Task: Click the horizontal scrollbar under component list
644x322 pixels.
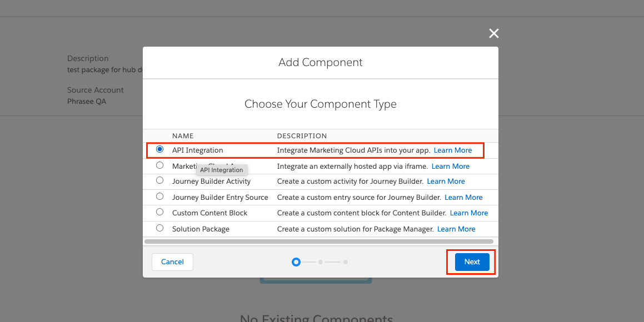Action: coord(319,241)
